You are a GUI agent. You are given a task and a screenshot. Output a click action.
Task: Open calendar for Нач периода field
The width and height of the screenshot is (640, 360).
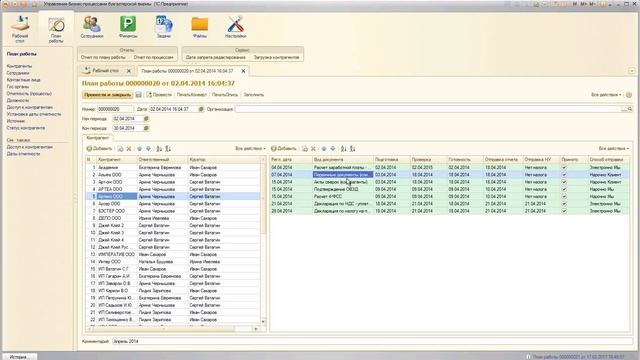pos(146,118)
